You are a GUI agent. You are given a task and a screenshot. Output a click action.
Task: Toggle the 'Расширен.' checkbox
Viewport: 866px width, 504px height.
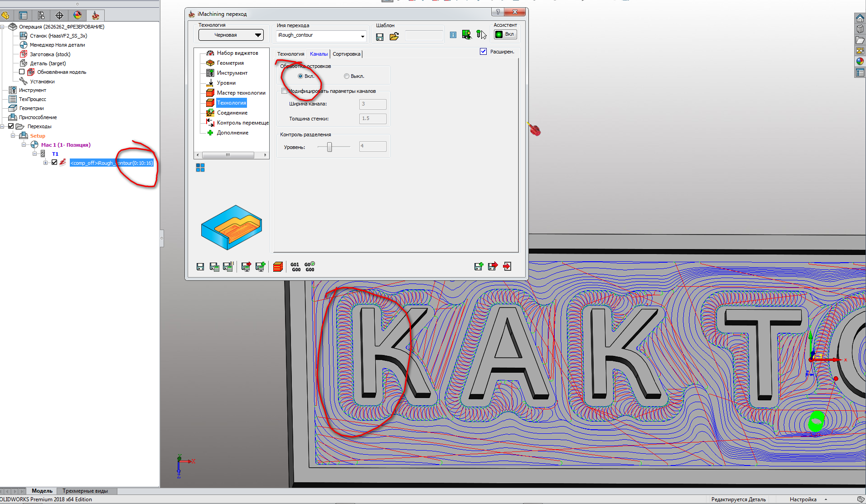(x=483, y=52)
